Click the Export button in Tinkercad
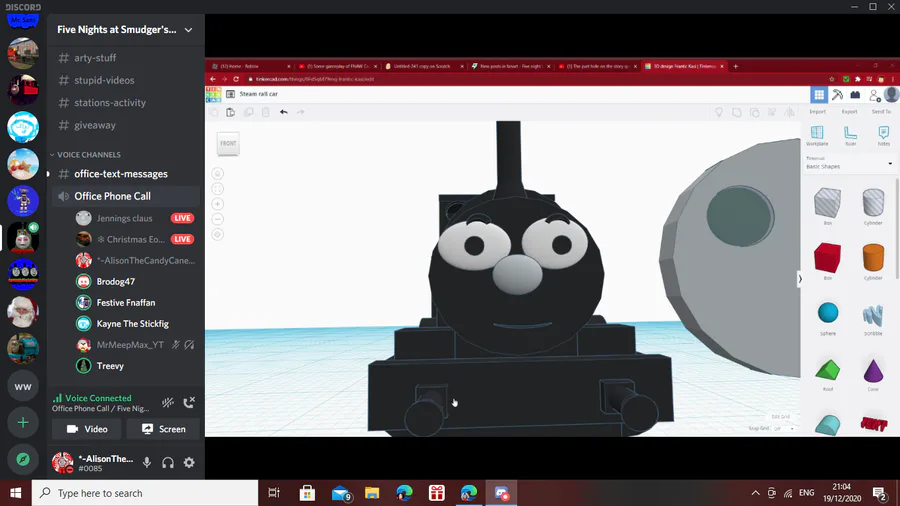The image size is (900, 506). (x=849, y=112)
